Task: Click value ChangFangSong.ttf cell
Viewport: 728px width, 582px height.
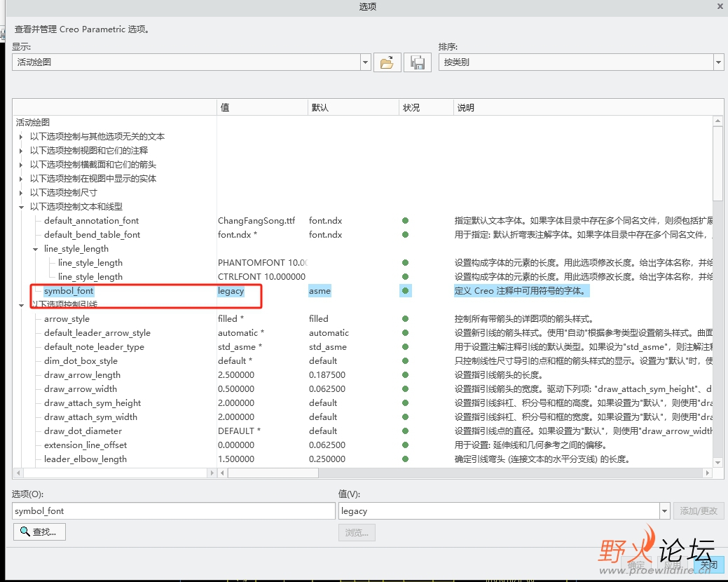Action: pyautogui.click(x=256, y=221)
